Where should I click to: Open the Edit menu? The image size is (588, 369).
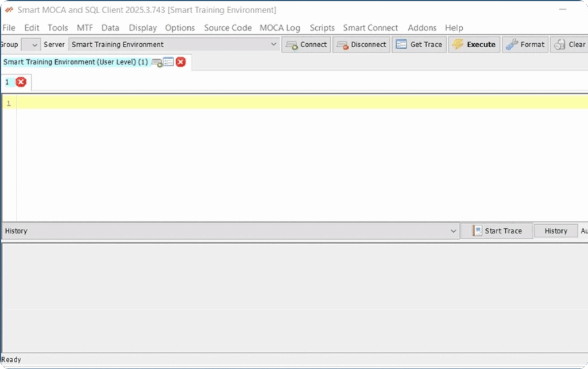(x=32, y=28)
